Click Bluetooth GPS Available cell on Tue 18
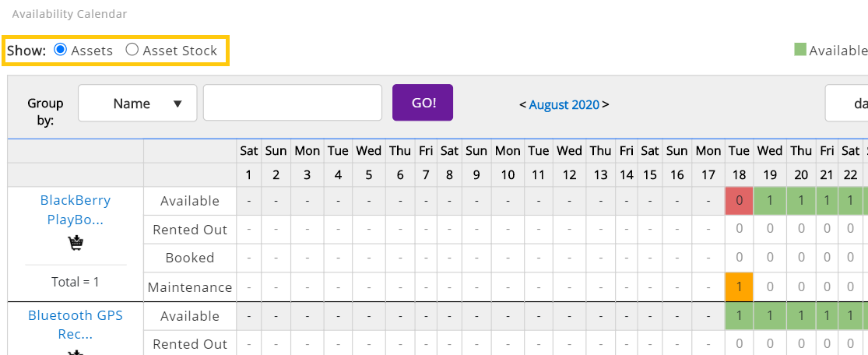This screenshot has width=868, height=355. (739, 315)
